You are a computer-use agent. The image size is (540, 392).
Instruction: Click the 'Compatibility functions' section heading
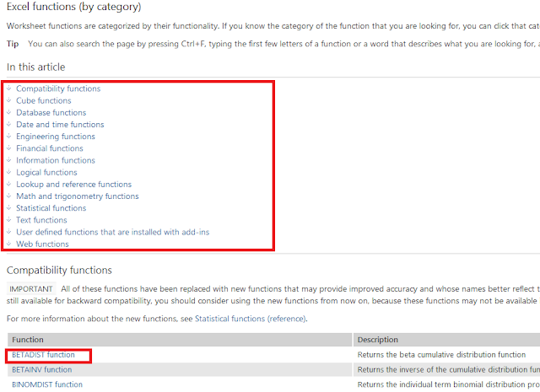tap(59, 270)
